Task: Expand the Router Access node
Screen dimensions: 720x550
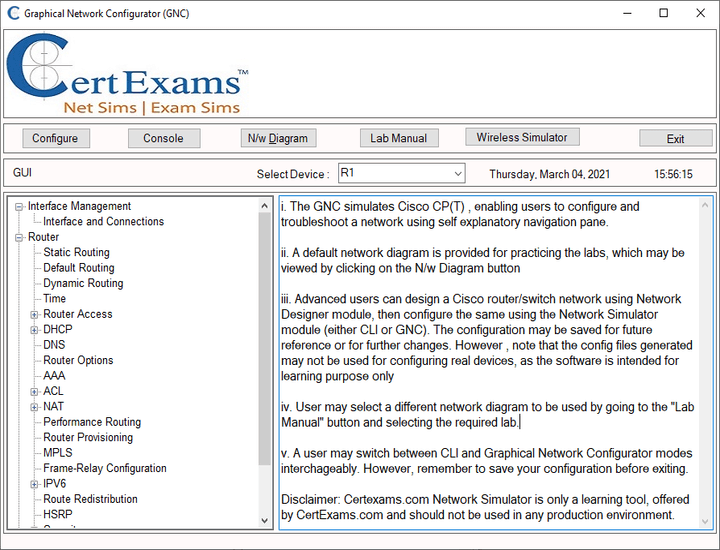Action: (34, 315)
